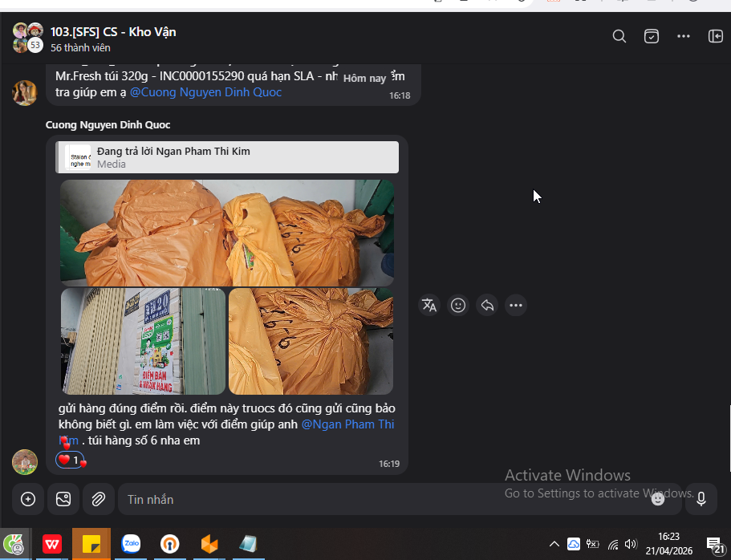Viewport: 731px width, 560px height.
Task: Open more options beside the photo message
Action: tap(516, 306)
